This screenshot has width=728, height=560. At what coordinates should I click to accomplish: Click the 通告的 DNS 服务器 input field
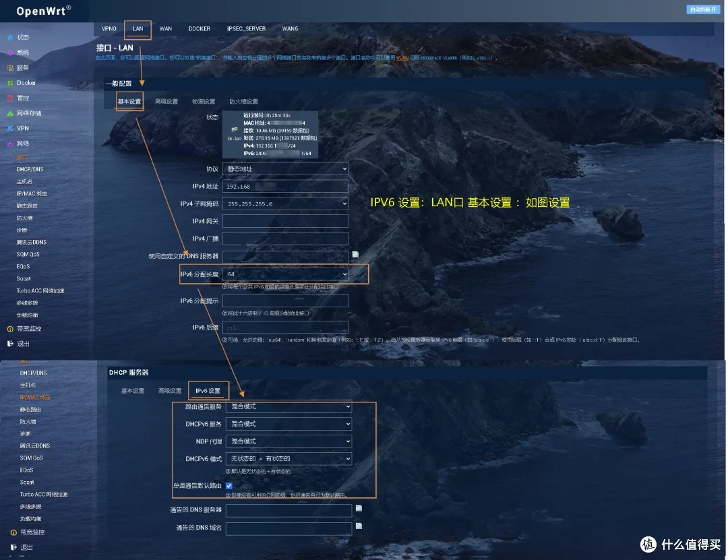[x=289, y=510]
